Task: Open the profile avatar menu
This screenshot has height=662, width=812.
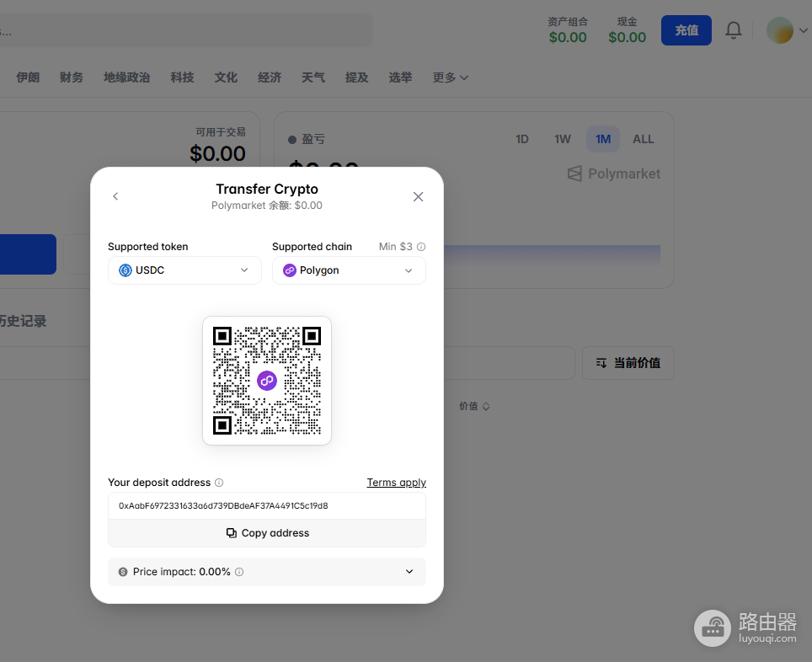Action: [780, 30]
